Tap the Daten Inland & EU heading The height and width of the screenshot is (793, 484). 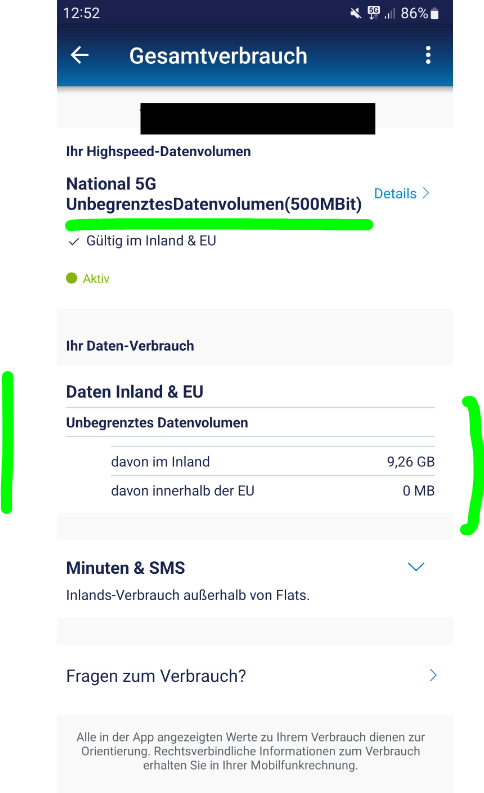[x=135, y=392]
